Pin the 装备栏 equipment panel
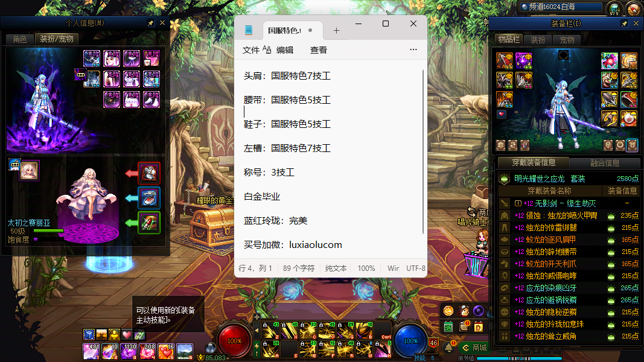This screenshot has height=362, width=644. coord(624,23)
